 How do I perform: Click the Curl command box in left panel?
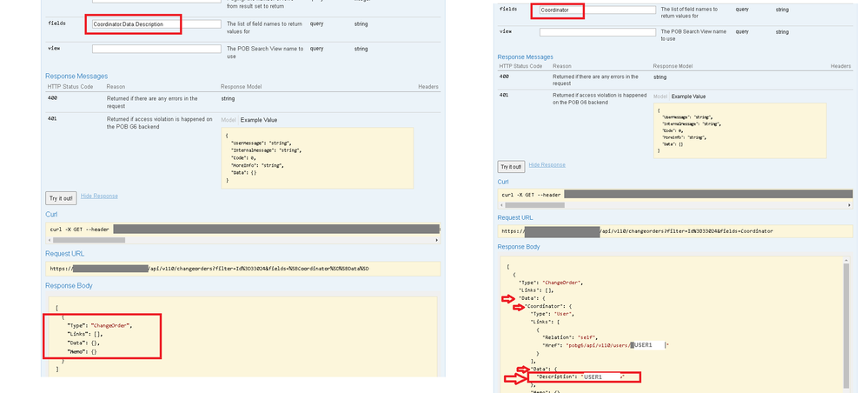[243, 230]
